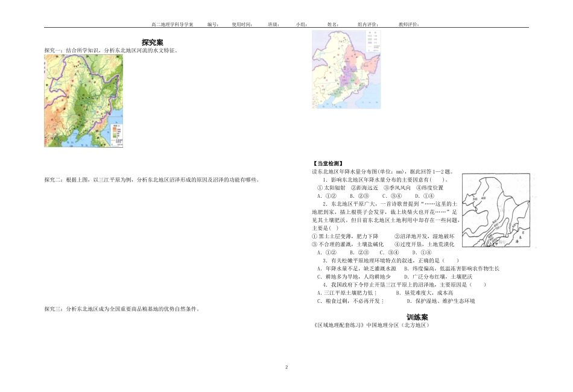Click the line 读东北地区年降水量分布图
Image resolution: width=573 pixels, height=392 pixels.
click(383, 172)
